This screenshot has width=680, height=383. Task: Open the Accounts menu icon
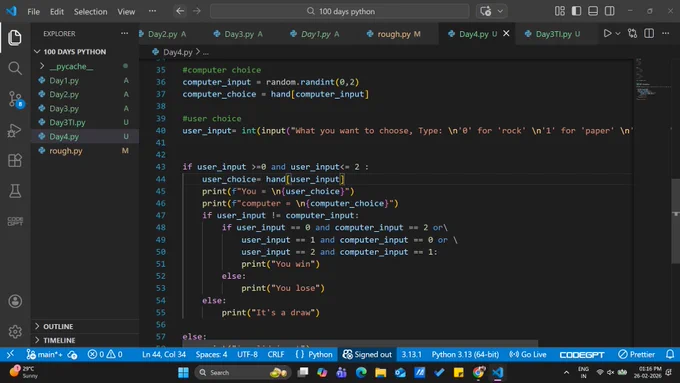(15, 301)
